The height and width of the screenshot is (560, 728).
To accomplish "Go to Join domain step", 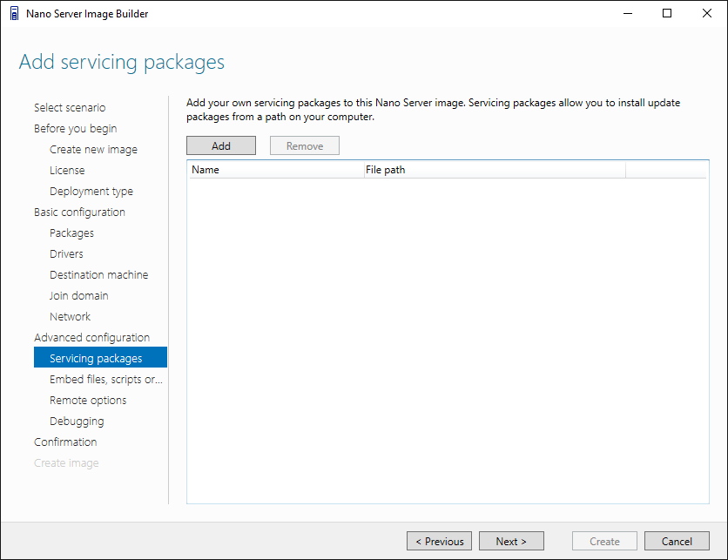I will tap(78, 295).
